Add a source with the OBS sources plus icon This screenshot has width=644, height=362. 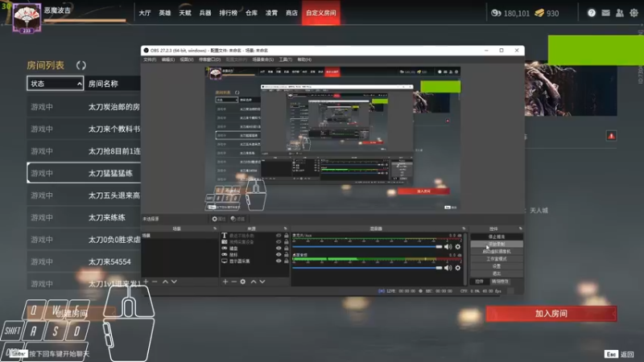coord(225,282)
